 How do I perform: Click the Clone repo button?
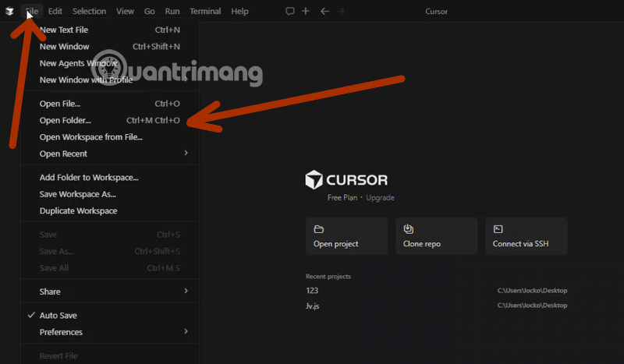tap(436, 236)
